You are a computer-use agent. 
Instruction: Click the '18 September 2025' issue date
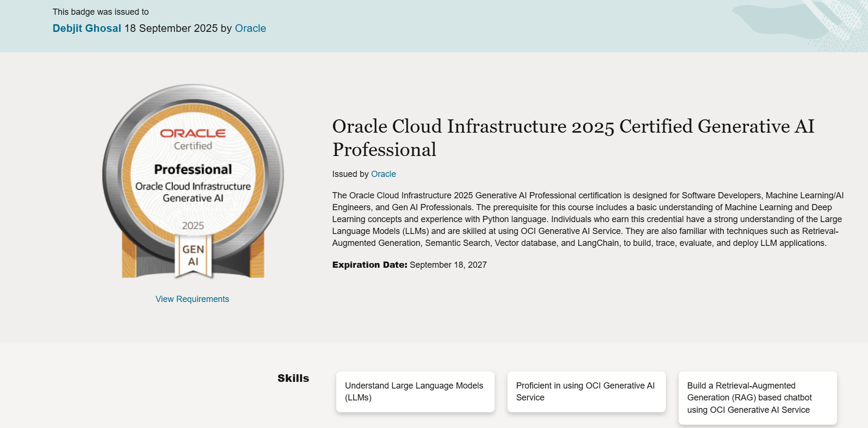coord(171,29)
